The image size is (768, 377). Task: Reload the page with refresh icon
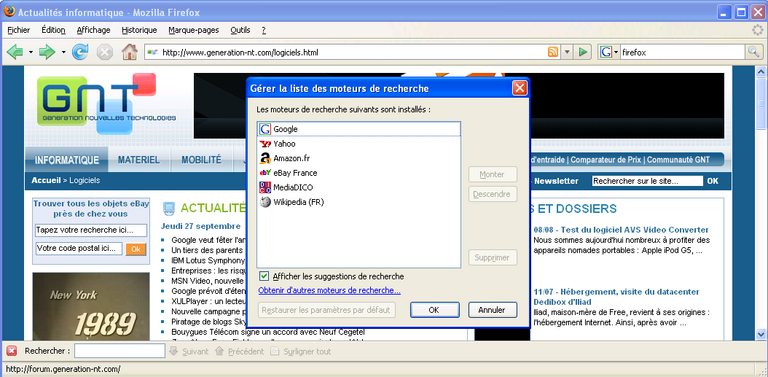80,52
